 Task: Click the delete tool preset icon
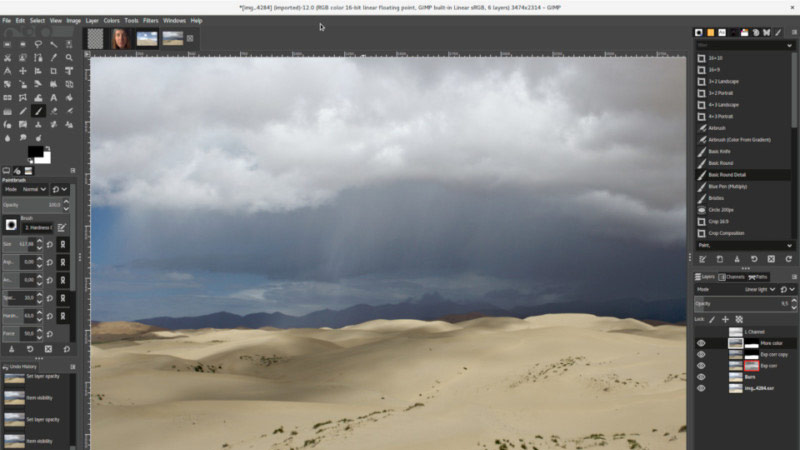[x=770, y=259]
